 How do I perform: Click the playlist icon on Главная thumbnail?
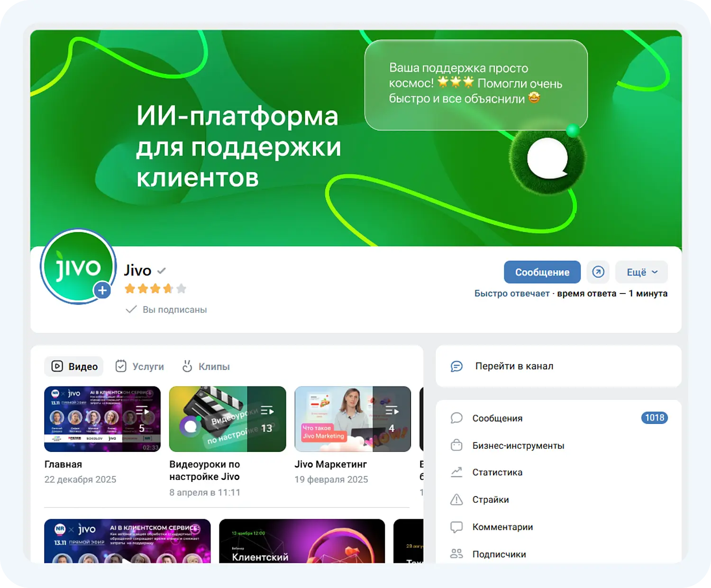pyautogui.click(x=142, y=411)
